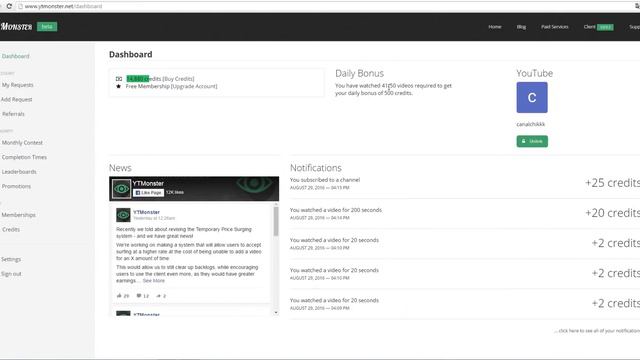Open Add Request in the sidebar
640x360 pixels.
[16, 100]
